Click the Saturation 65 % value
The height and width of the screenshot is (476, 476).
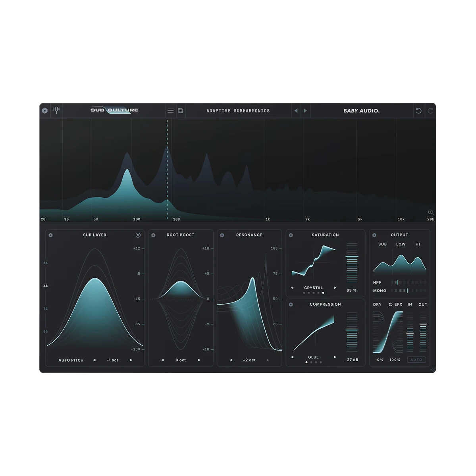[351, 291]
